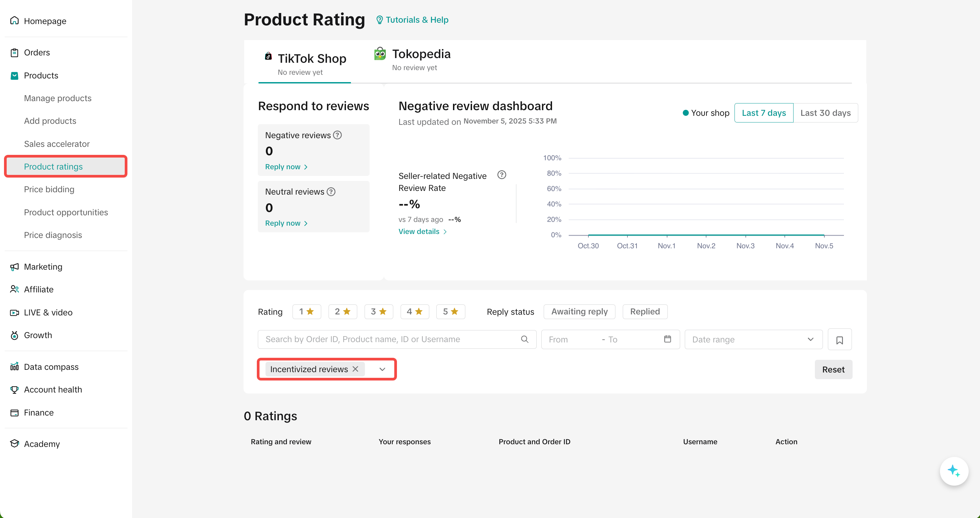The image size is (980, 518).
Task: Collapse the Products sidebar section
Action: [x=41, y=75]
